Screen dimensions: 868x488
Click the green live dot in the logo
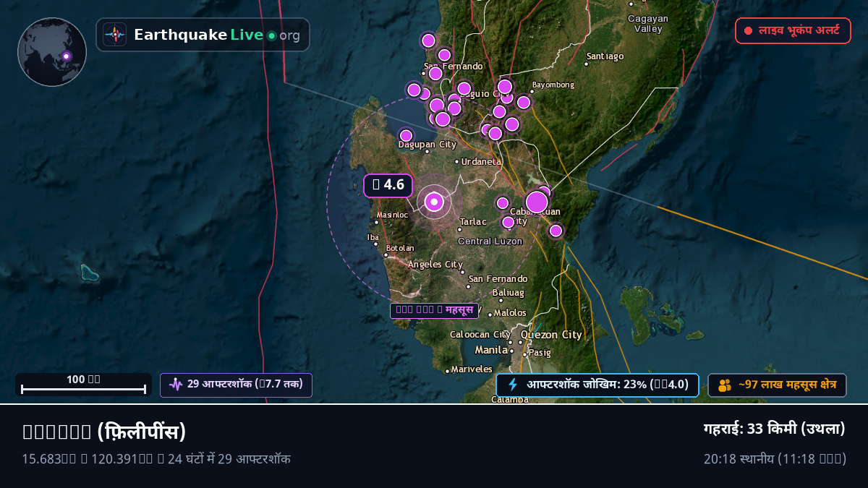tap(271, 35)
